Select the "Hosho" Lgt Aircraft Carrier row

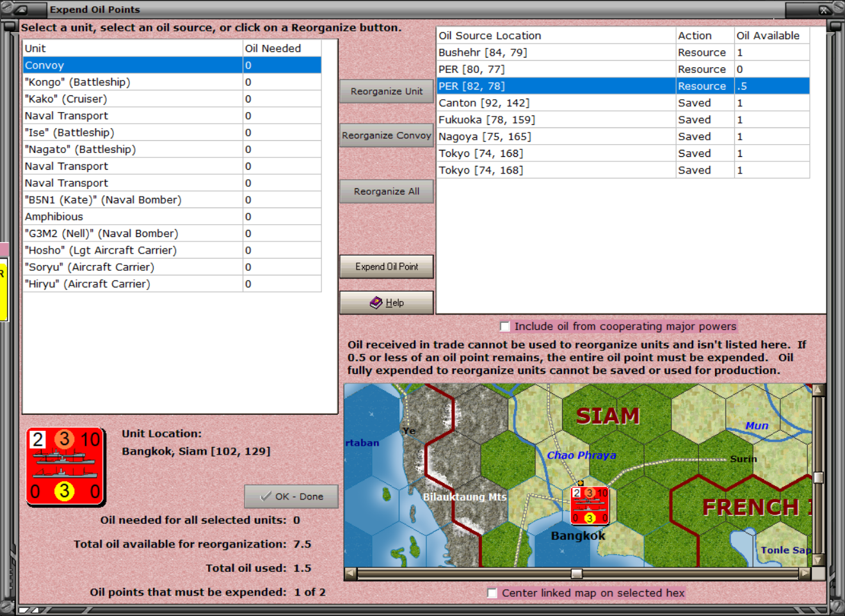172,250
